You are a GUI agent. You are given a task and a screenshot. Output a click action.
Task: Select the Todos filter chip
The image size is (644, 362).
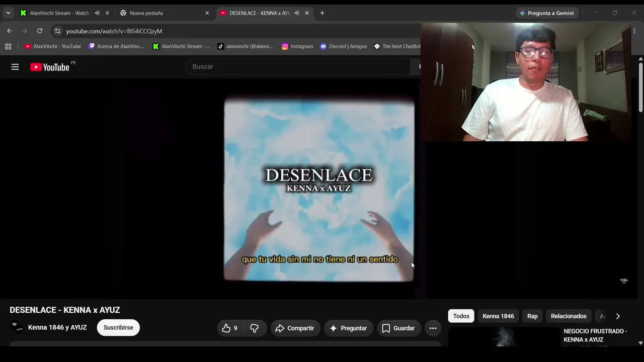coord(461,316)
